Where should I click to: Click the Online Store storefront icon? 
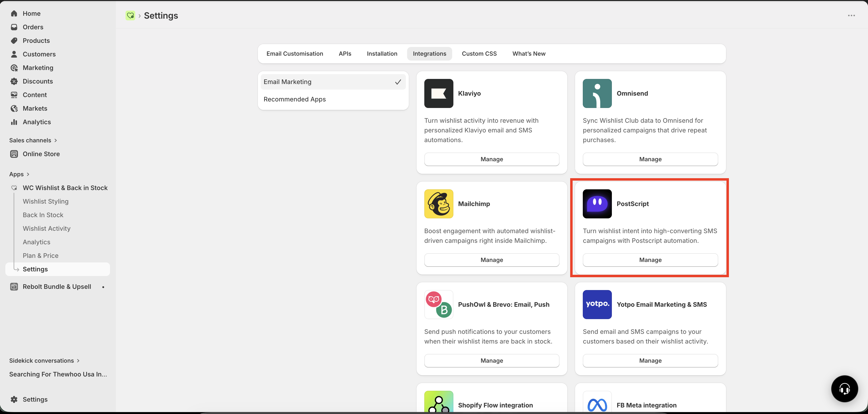click(14, 154)
